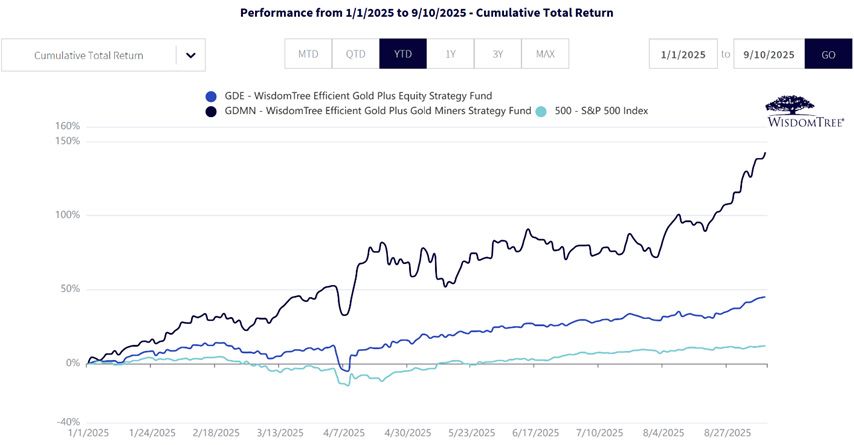Click GDE WisdomTree Efficient Gold Plus Equity label
854x445 pixels.
pos(358,96)
